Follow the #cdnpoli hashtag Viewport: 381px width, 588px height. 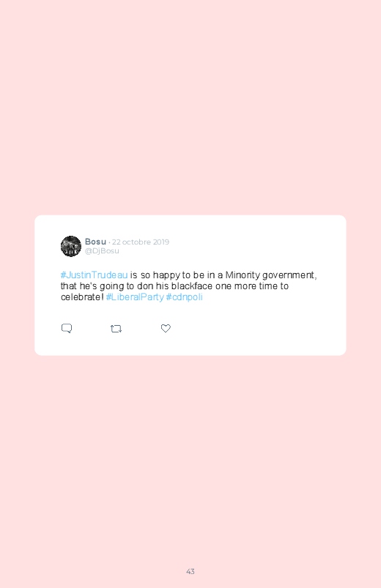[x=185, y=297]
